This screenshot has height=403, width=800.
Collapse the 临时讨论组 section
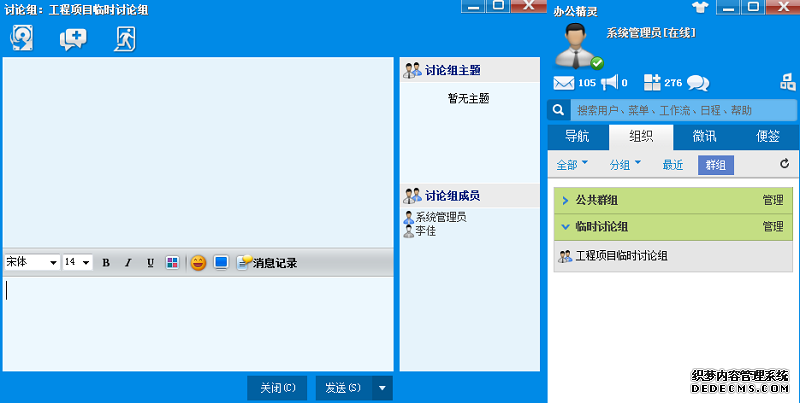click(565, 227)
